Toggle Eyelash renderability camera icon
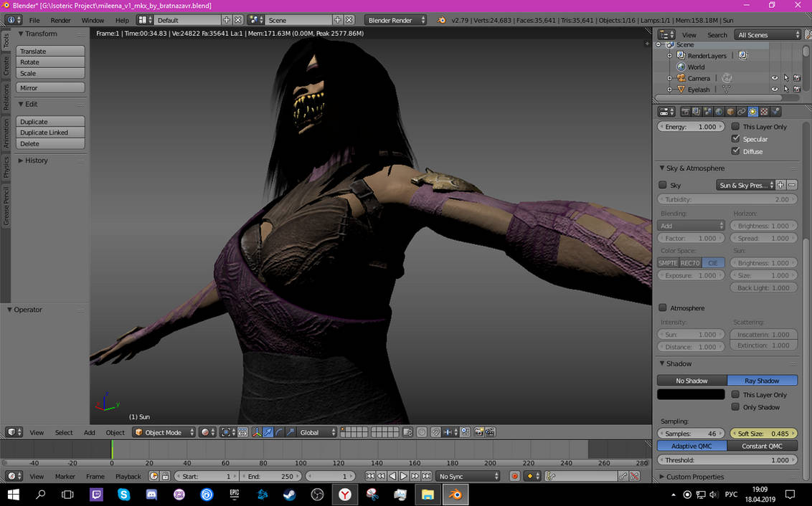Viewport: 812px width, 506px height. point(797,90)
